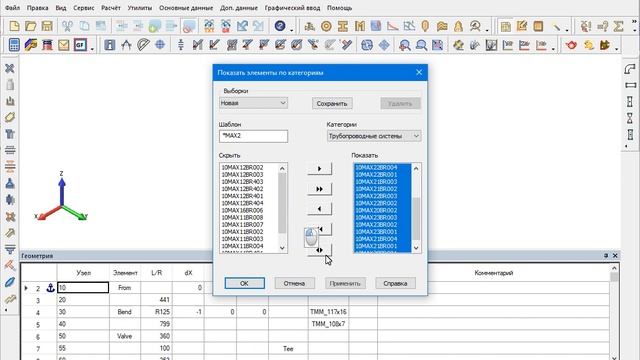Click the ring flange icon in top toolbar
Image resolution: width=640 pixels, height=360 pixels.
[326, 27]
